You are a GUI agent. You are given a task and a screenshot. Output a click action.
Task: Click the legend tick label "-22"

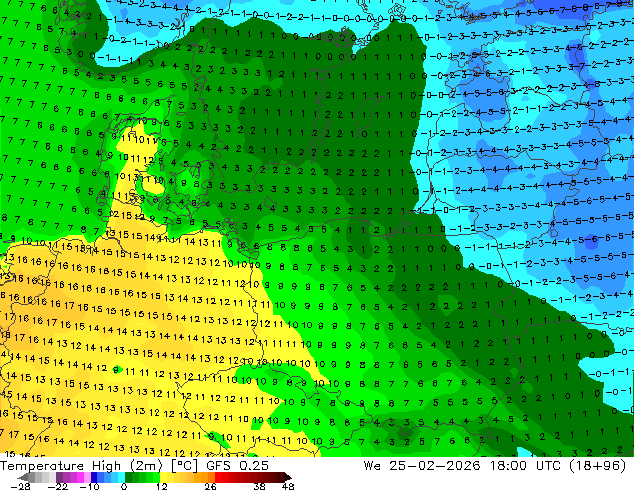[58, 486]
